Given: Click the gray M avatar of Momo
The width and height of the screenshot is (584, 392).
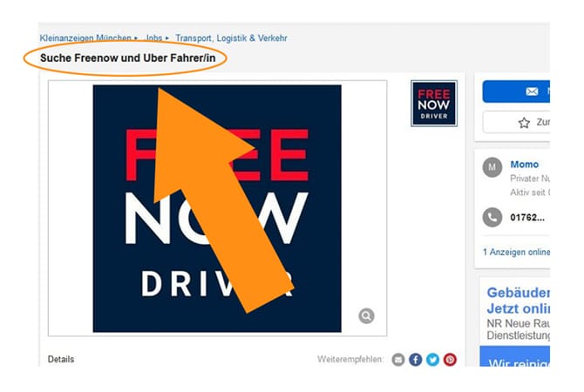Looking at the screenshot, I should pos(492,167).
